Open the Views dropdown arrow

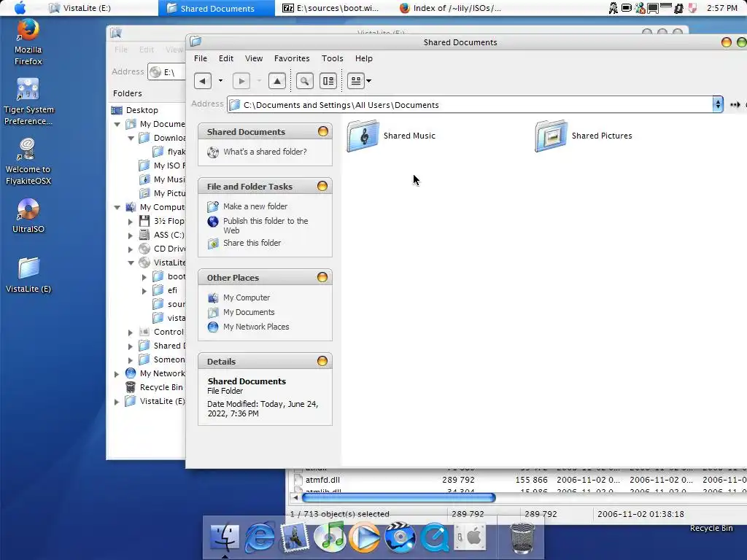368,81
